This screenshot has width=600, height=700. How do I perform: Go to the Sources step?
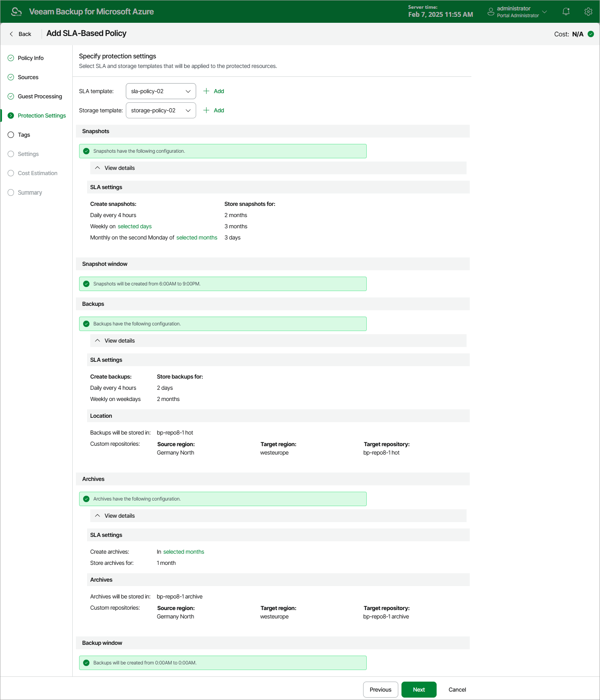click(x=28, y=77)
